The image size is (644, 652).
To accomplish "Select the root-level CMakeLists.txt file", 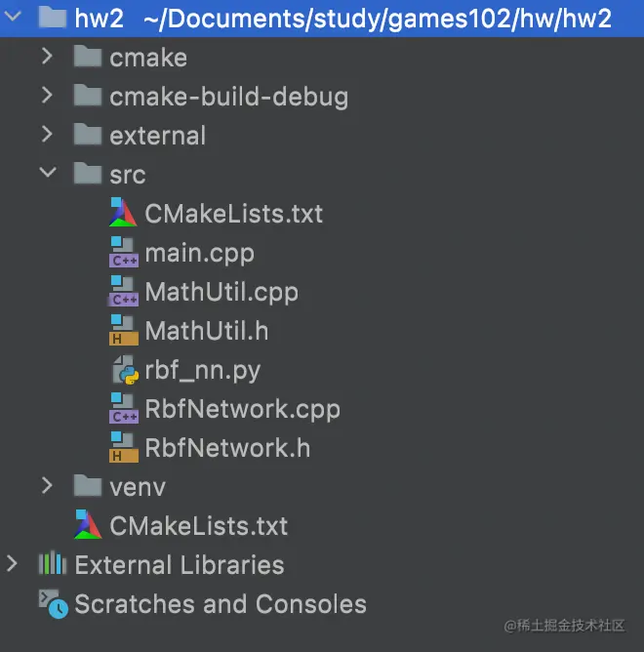I will [199, 526].
